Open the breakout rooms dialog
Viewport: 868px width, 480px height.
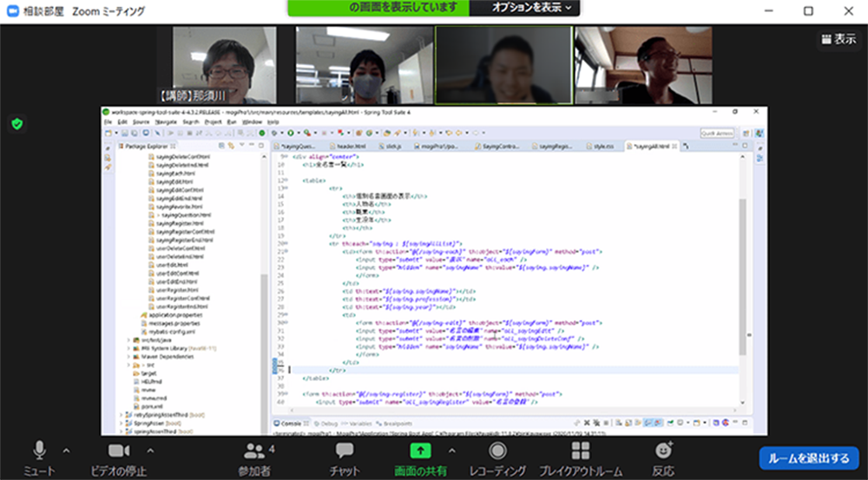pyautogui.click(x=581, y=459)
